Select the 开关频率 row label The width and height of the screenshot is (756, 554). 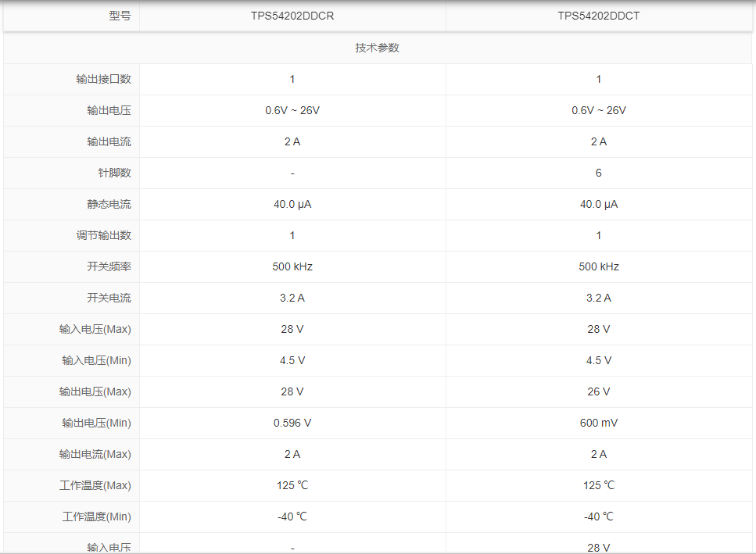(x=109, y=266)
